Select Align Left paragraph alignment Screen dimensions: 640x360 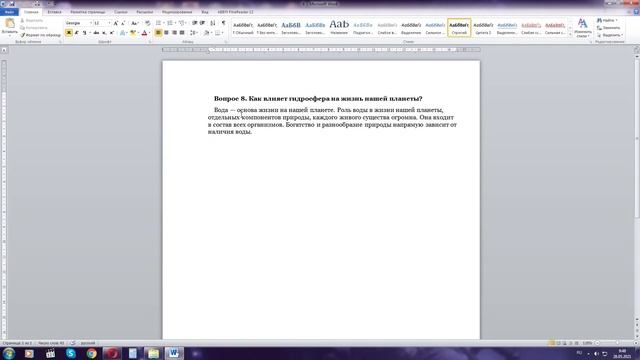(158, 33)
